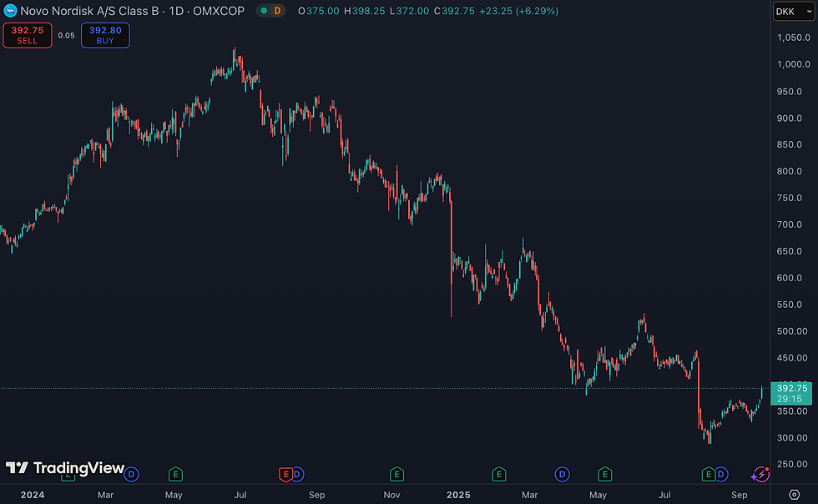The height and width of the screenshot is (504, 818).
Task: Click the 950.0 price axis label
Action: pyautogui.click(x=790, y=91)
